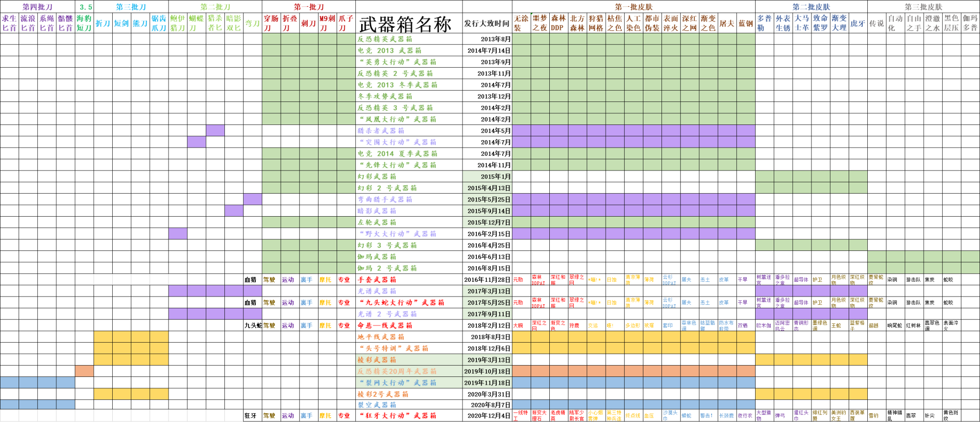Click the 手套武器箱 cell

tap(409, 280)
